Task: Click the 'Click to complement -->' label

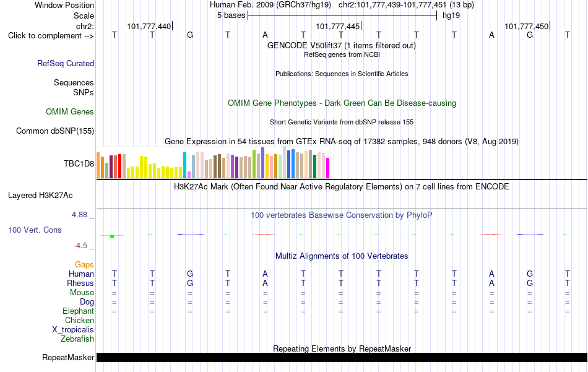Action: [x=51, y=36]
